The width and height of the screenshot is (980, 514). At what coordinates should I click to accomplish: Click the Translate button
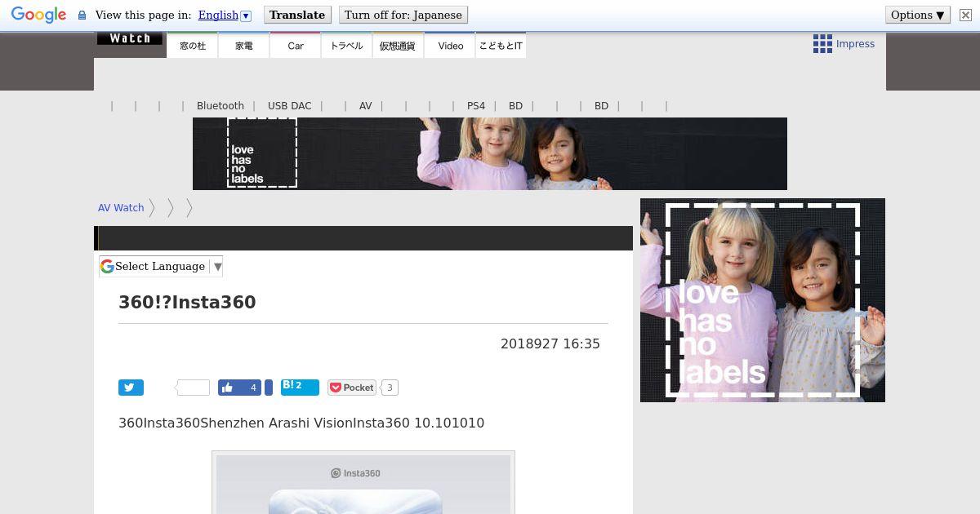click(x=297, y=15)
